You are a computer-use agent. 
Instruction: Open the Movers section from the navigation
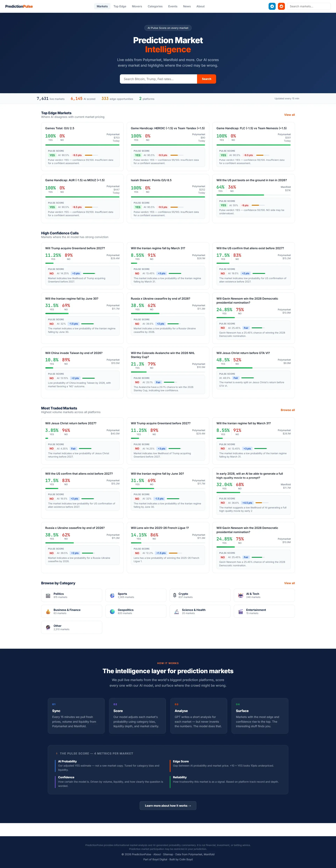(137, 6)
